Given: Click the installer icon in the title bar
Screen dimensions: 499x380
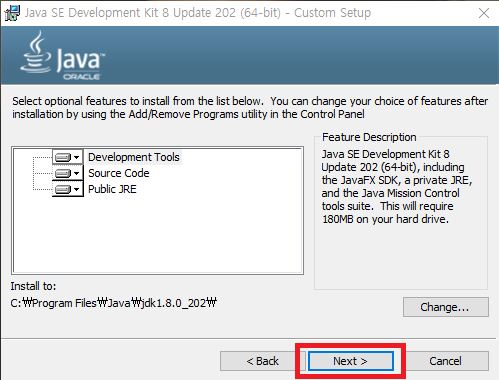Looking at the screenshot, I should click(x=12, y=13).
